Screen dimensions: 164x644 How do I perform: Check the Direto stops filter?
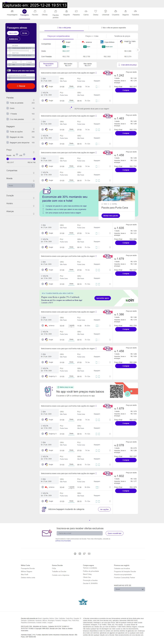8,108
